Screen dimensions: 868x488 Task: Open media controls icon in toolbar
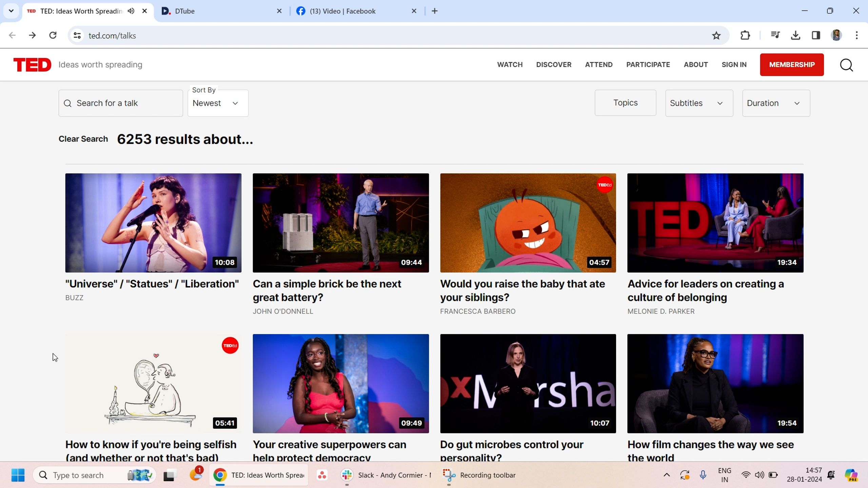point(775,36)
